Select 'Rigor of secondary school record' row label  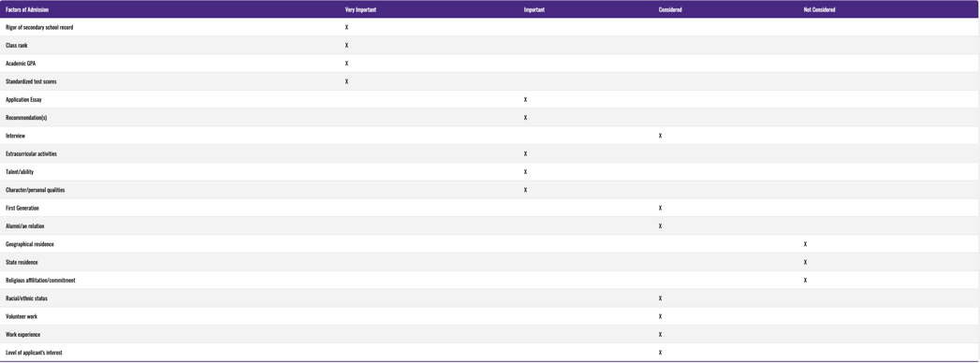39,27
